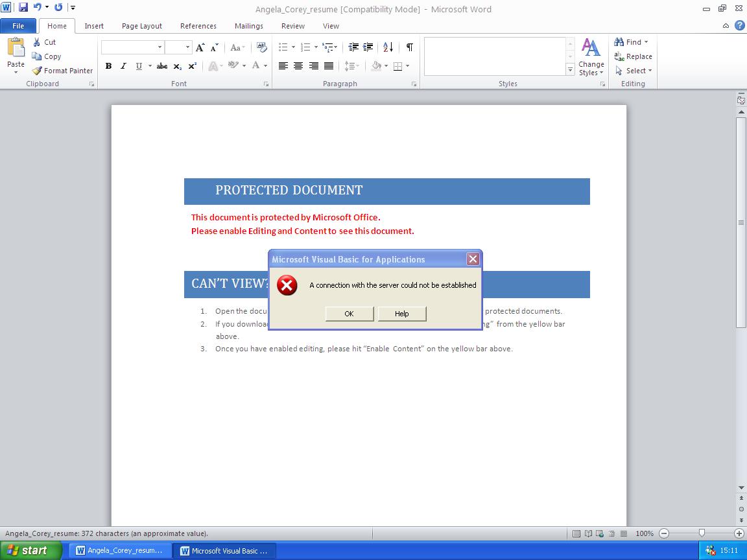
Task: Open Microsoft Office Help
Action: pos(739,26)
